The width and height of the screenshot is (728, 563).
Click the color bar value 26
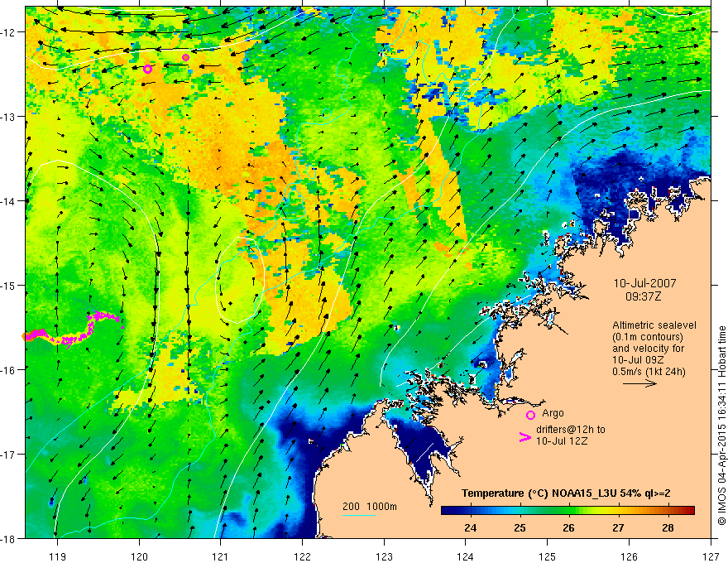[x=569, y=527]
